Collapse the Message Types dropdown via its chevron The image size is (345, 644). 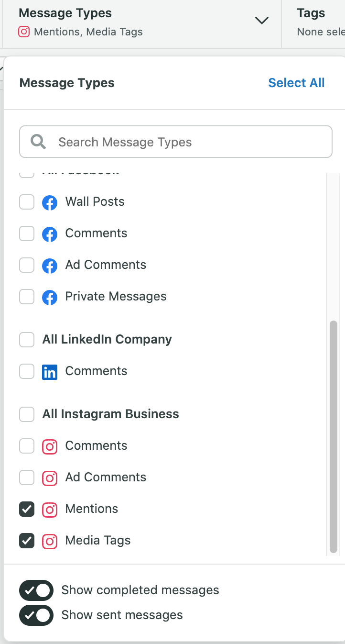click(261, 21)
